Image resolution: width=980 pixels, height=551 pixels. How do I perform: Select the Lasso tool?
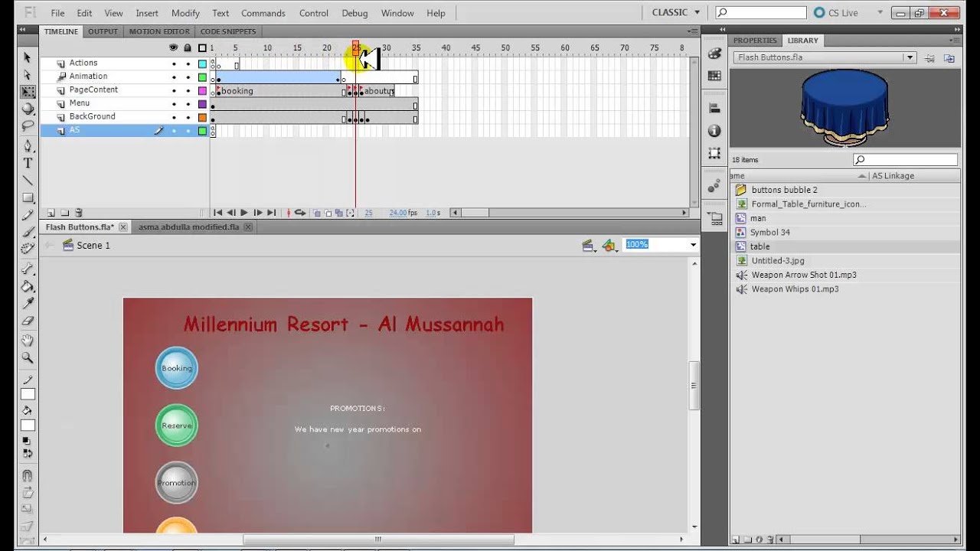28,126
